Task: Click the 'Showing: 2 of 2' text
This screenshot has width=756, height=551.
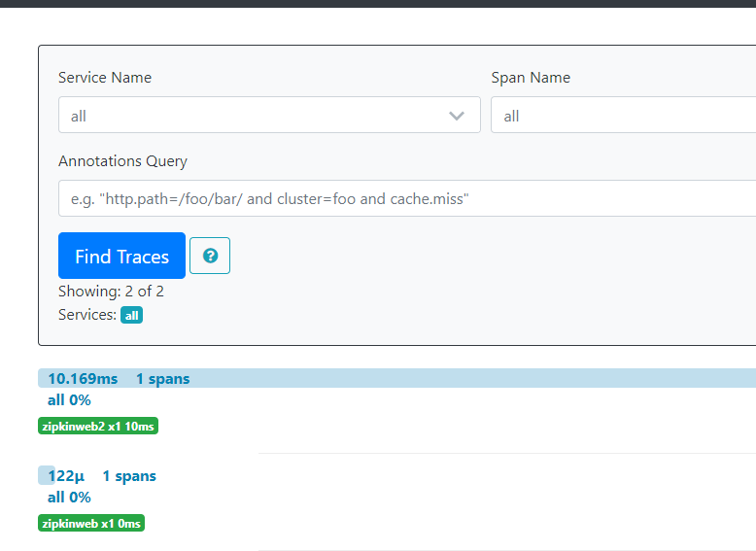Action: [x=111, y=292]
